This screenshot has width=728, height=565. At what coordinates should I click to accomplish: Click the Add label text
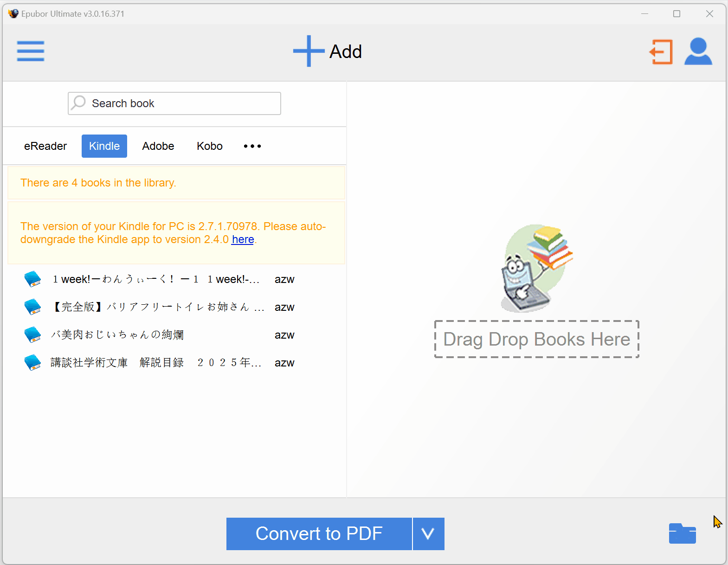346,51
